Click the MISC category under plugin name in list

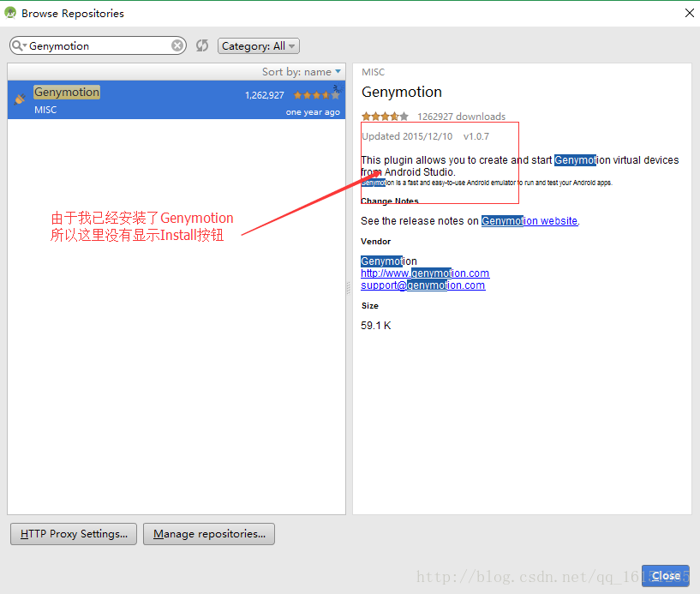pyautogui.click(x=45, y=110)
